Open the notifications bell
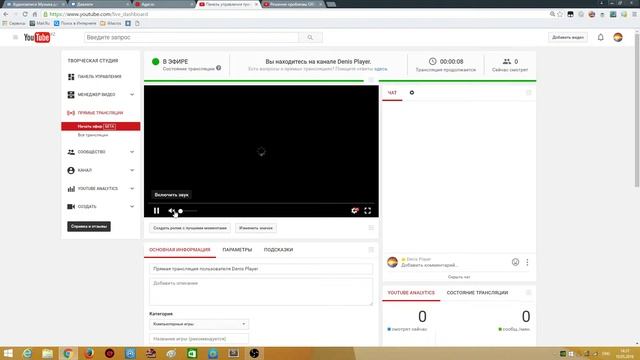 click(x=600, y=37)
